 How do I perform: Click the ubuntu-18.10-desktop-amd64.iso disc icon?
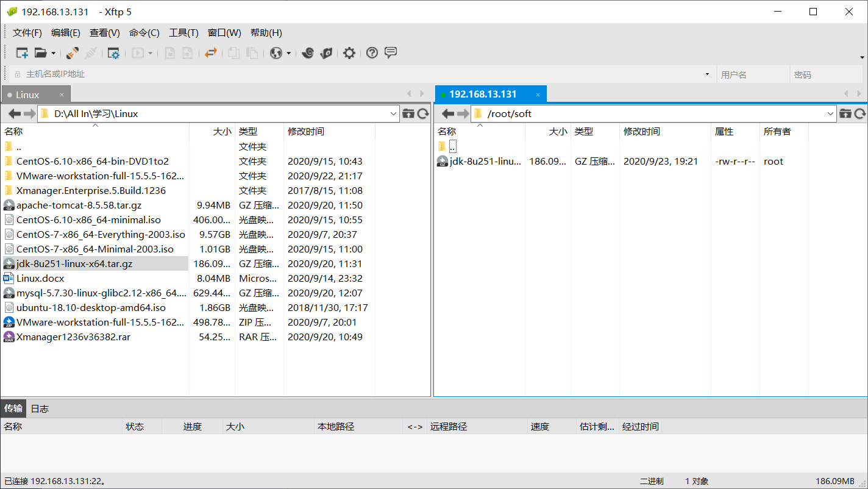[x=9, y=308]
